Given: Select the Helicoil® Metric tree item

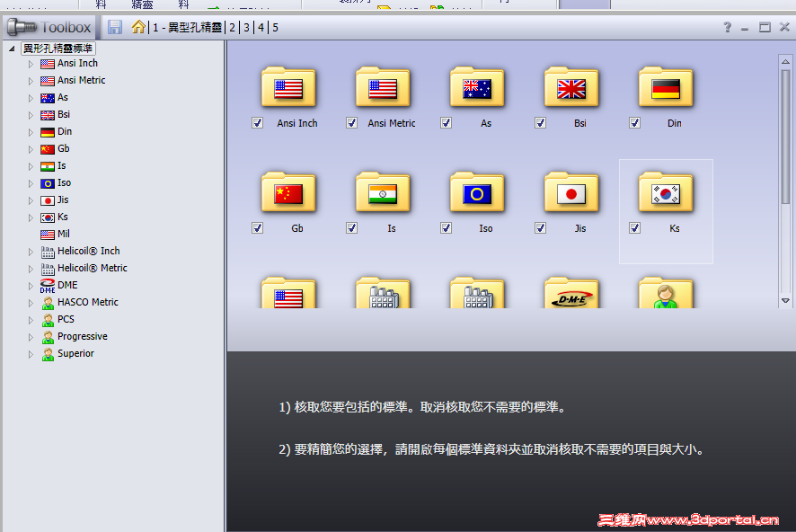Looking at the screenshot, I should 92,268.
